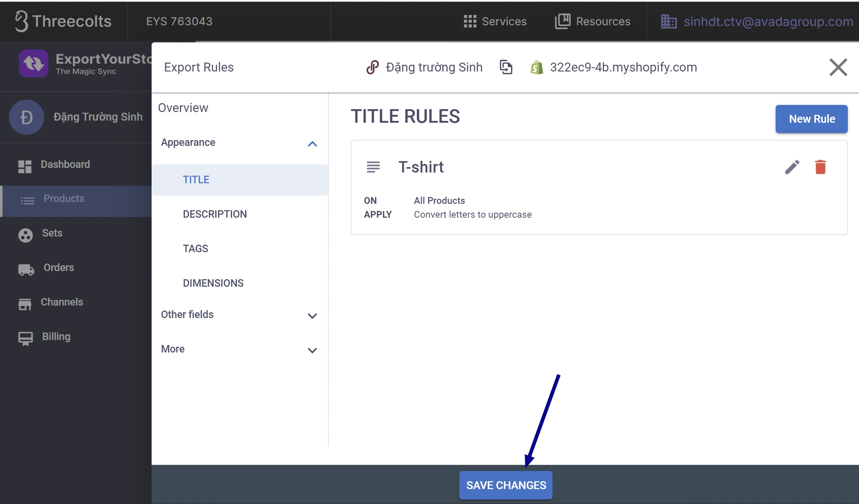Open the Overview section
The width and height of the screenshot is (859, 504).
click(183, 108)
